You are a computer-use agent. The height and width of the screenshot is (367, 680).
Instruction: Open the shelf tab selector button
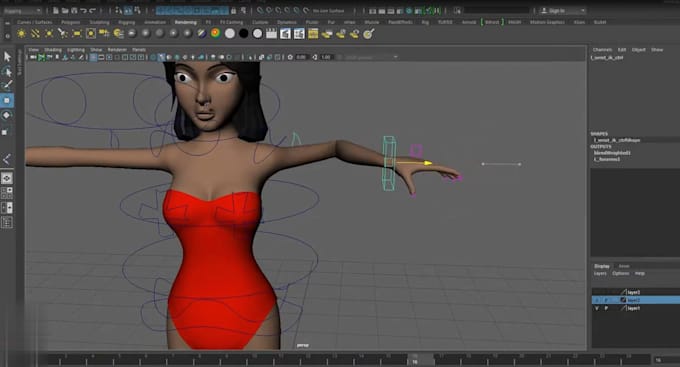click(x=7, y=23)
